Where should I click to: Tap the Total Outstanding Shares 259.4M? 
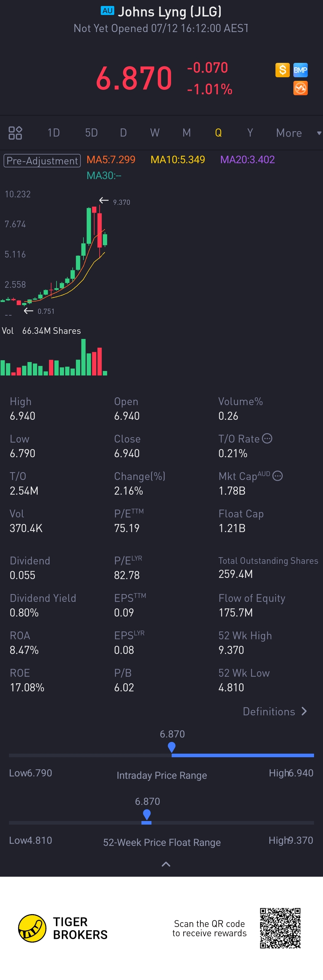click(236, 574)
